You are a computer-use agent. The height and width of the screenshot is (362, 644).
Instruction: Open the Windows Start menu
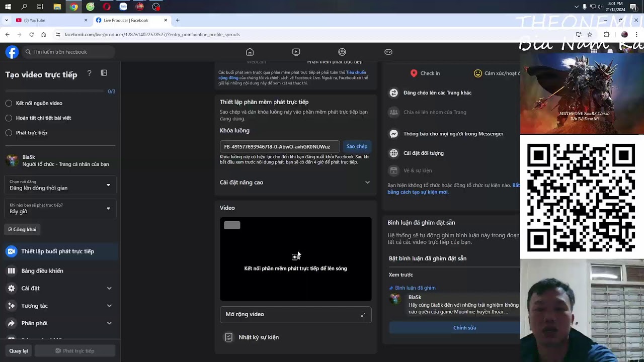8,7
